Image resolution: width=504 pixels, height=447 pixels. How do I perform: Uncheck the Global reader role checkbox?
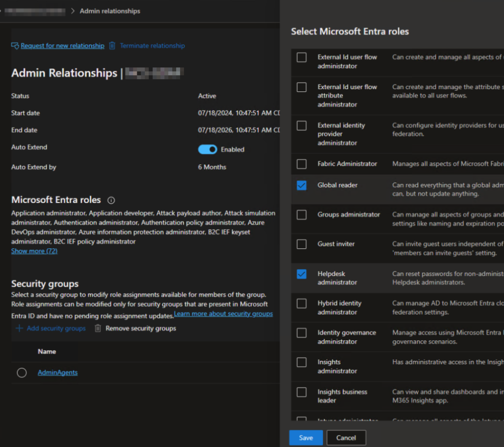coord(302,185)
